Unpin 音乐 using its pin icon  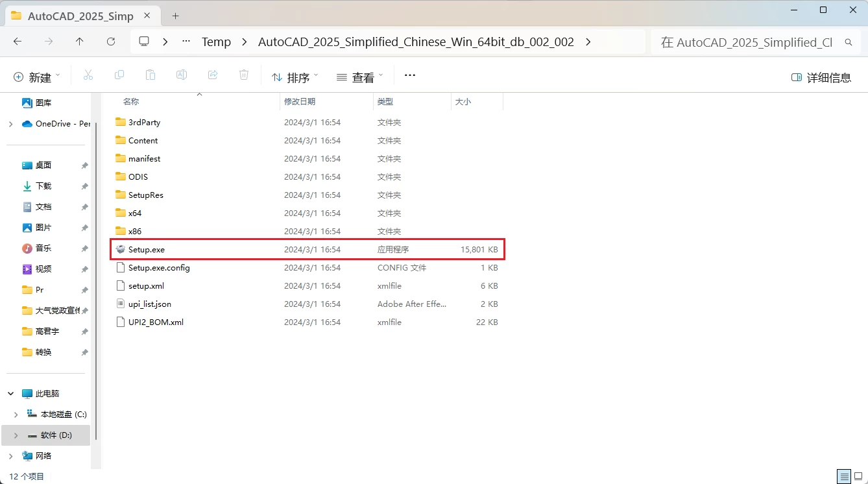coord(84,248)
